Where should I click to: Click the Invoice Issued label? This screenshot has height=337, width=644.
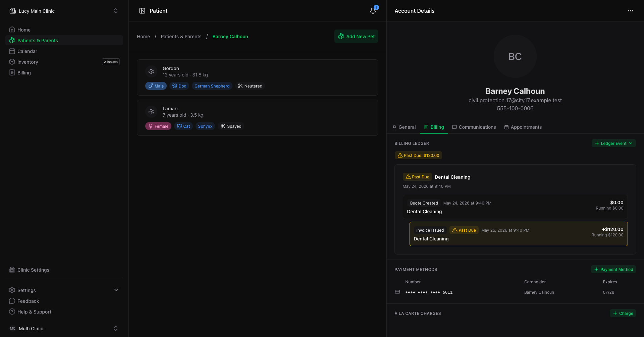tap(430, 230)
